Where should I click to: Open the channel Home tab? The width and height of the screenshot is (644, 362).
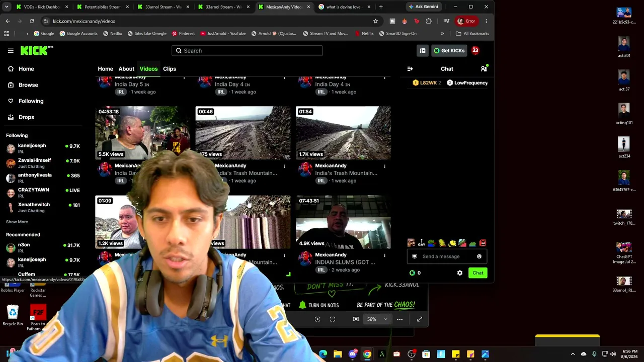click(105, 69)
